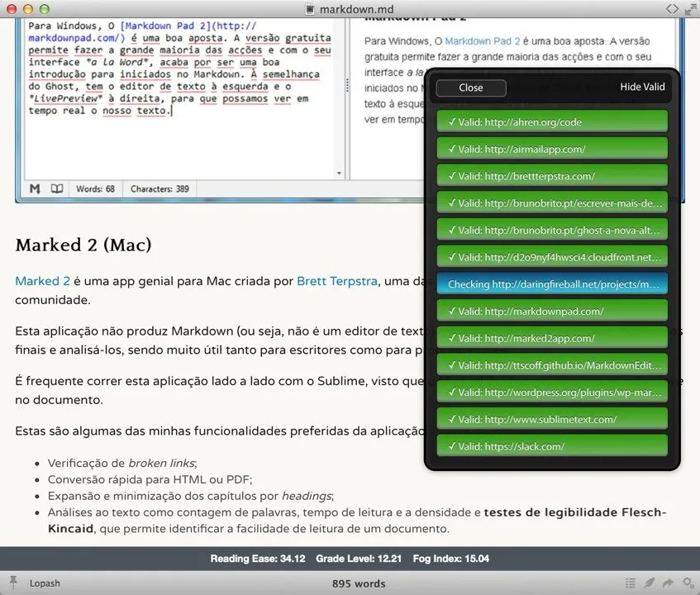700x595 pixels.
Task: Open the table of contents icon
Action: click(630, 583)
